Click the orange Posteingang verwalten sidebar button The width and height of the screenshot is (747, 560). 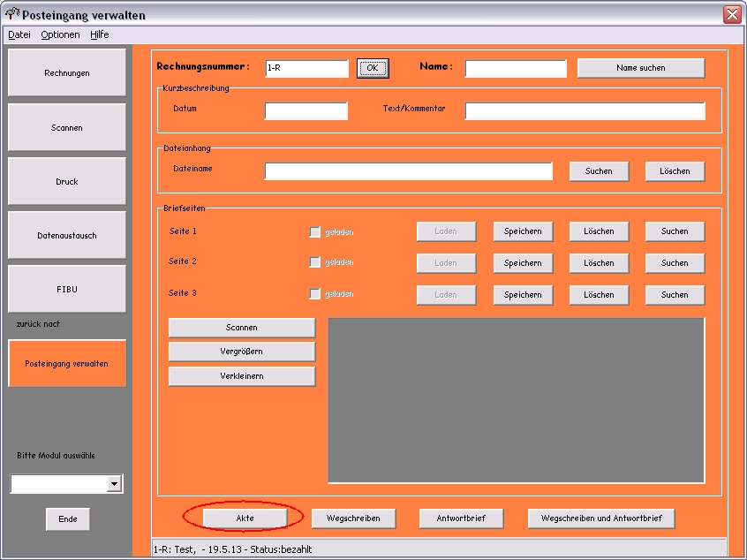coord(67,364)
